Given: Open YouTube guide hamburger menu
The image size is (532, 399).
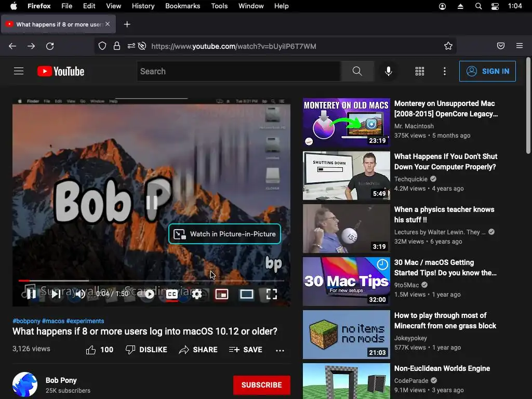Looking at the screenshot, I should tap(19, 71).
